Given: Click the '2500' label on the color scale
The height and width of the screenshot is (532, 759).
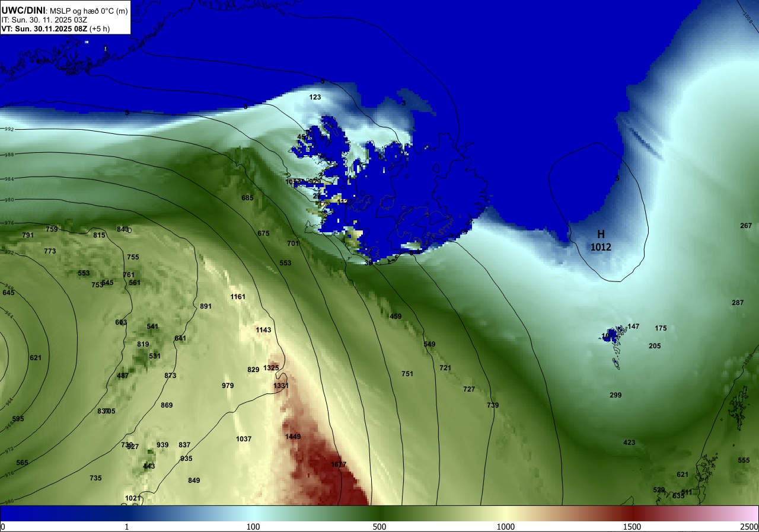Looking at the screenshot, I should (x=749, y=527).
